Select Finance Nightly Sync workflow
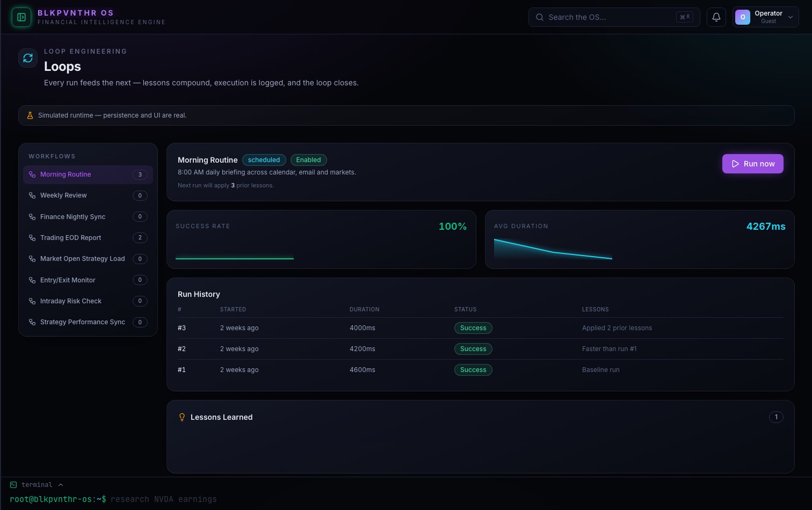 (x=88, y=217)
